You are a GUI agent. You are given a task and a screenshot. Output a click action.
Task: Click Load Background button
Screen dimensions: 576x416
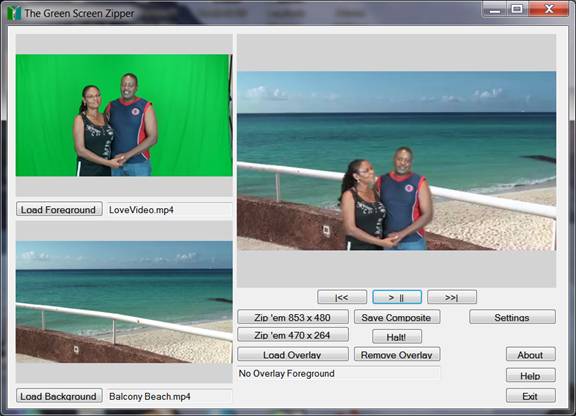coord(59,396)
